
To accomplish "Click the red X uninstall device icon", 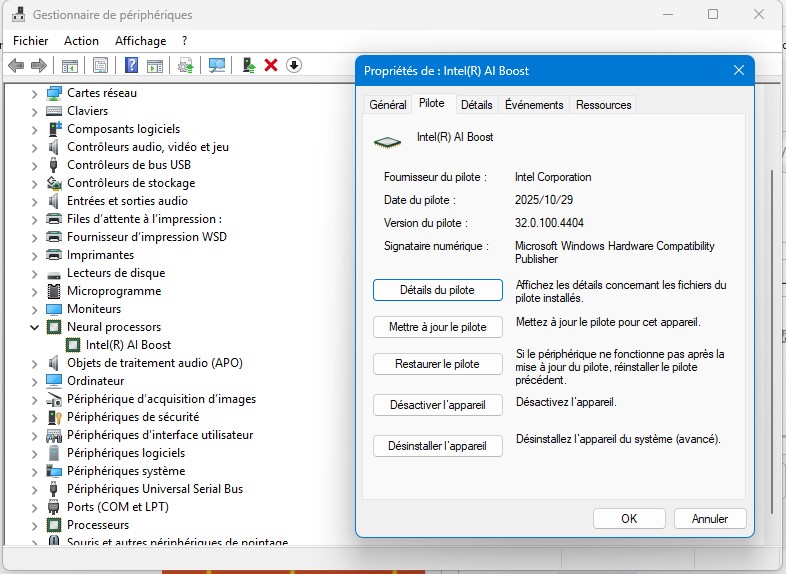I will coord(271,66).
